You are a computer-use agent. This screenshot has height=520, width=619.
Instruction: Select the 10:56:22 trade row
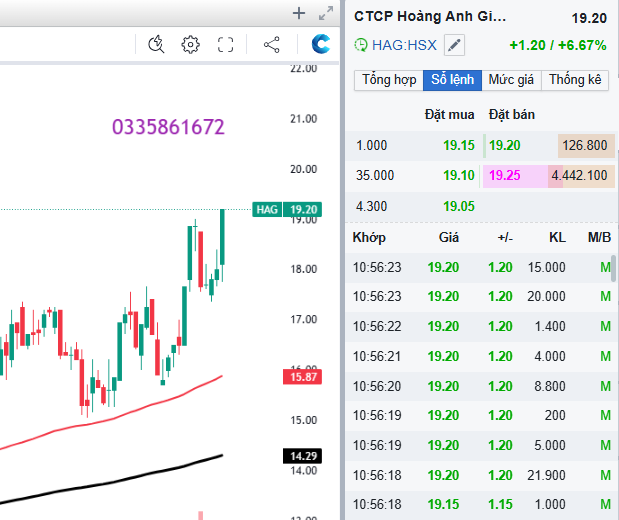pyautogui.click(x=480, y=327)
